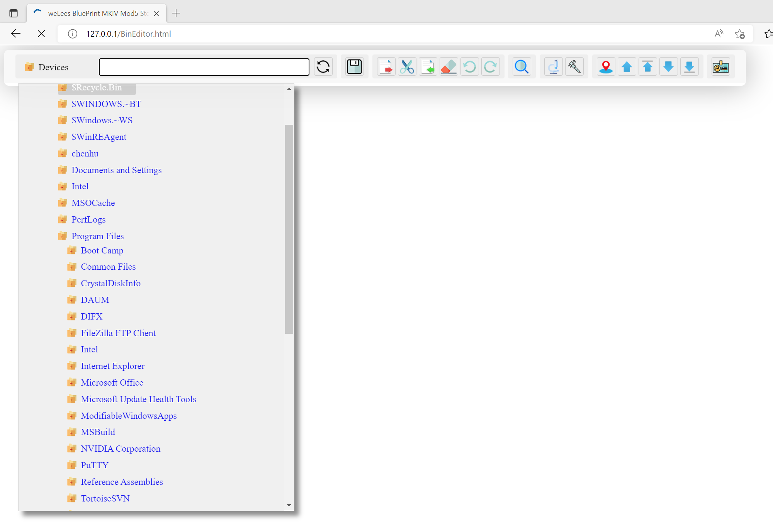
Task: Select the TortoiseSVN folder item
Action: pyautogui.click(x=105, y=498)
